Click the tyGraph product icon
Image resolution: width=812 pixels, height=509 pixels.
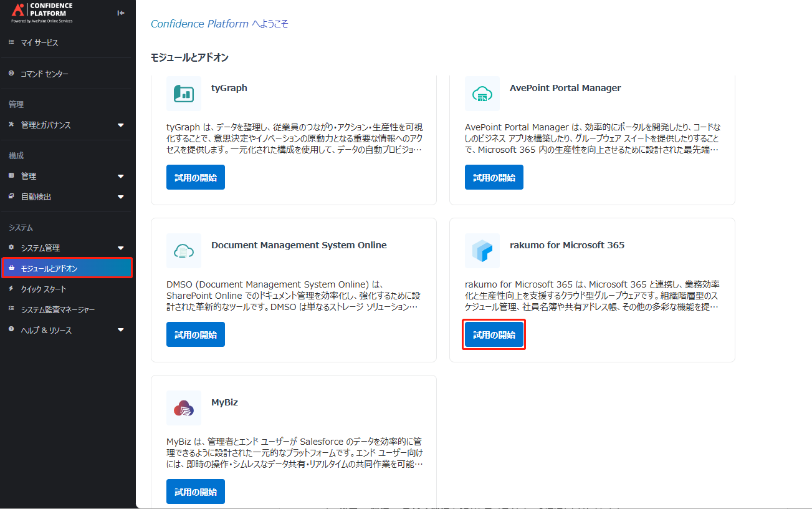pyautogui.click(x=184, y=94)
